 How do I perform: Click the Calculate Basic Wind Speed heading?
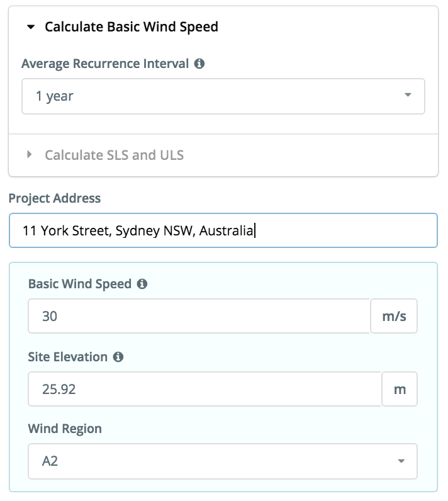pos(132,27)
